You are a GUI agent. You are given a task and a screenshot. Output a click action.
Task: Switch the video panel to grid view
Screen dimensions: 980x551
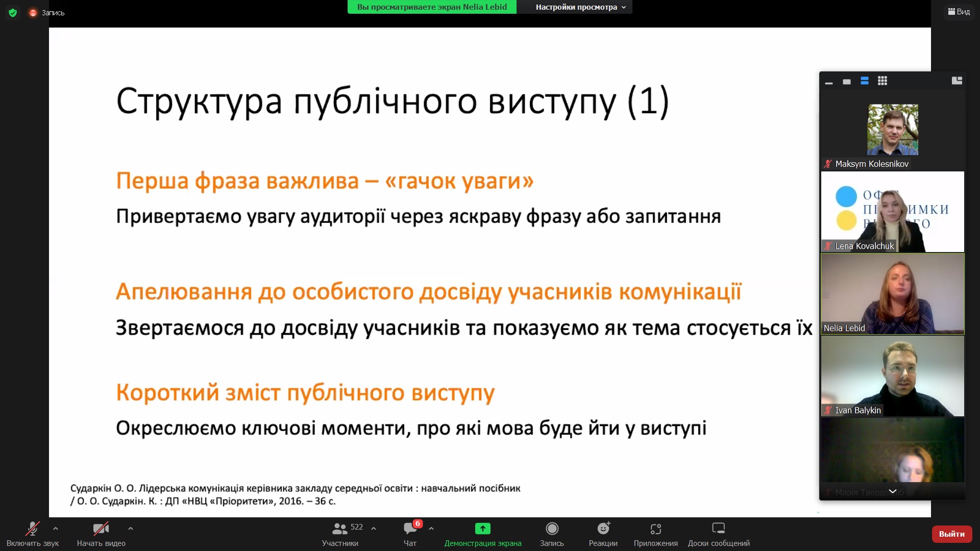click(x=883, y=81)
